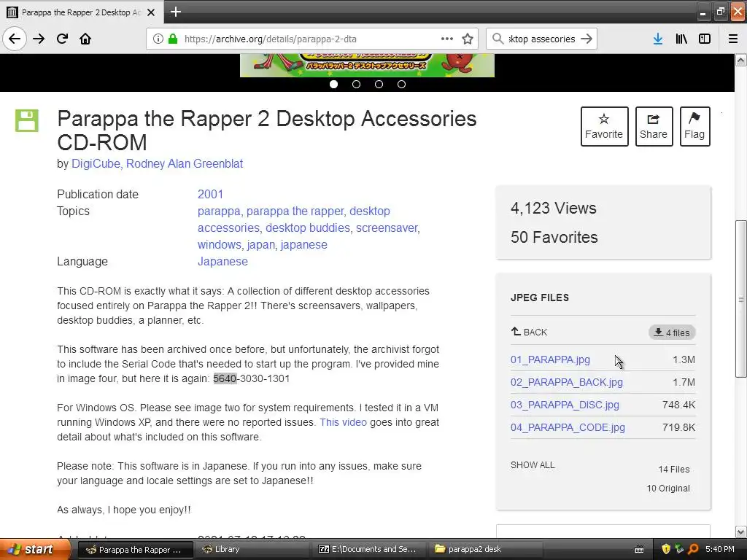Open the Firefox hamburger menu
This screenshot has width=747, height=560.
click(x=733, y=39)
